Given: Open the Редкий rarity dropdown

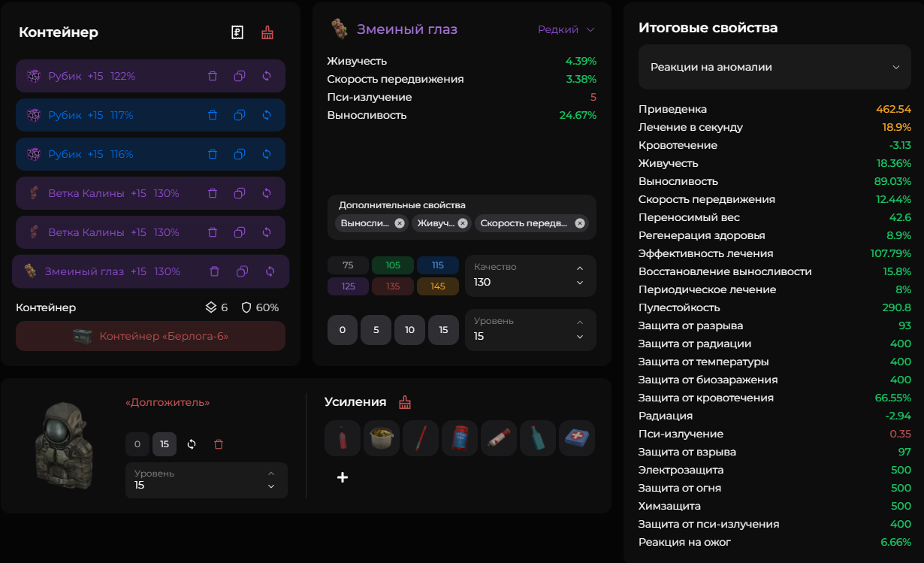Looking at the screenshot, I should click(566, 29).
